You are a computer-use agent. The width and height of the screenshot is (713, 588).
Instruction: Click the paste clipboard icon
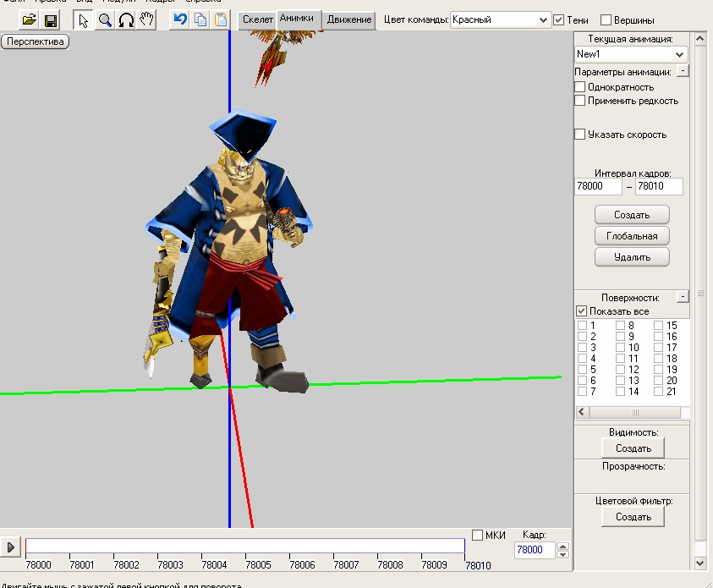pos(221,19)
